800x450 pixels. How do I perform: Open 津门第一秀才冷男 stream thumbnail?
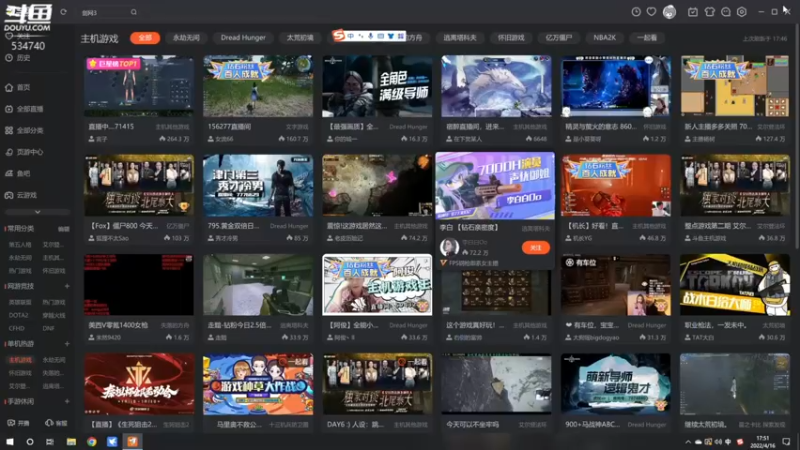coord(258,185)
